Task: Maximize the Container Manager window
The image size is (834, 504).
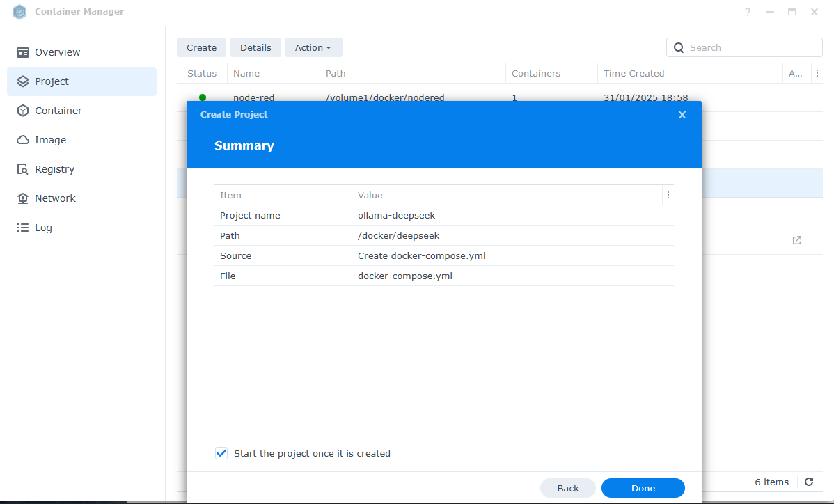Action: pos(792,12)
